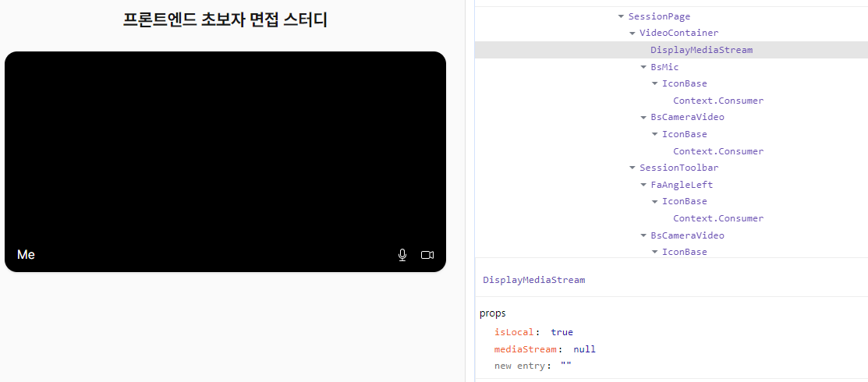
Task: Mute the microphone icon in video tile
Action: [x=402, y=255]
